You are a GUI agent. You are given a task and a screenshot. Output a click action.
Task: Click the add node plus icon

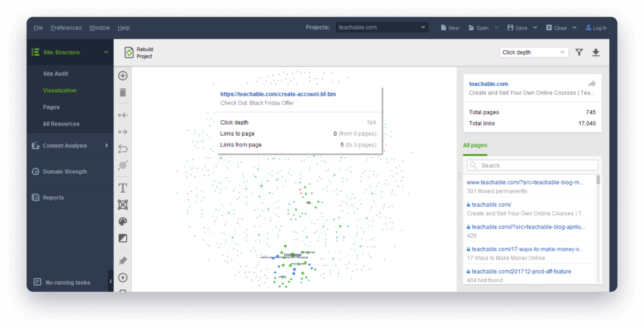point(123,75)
